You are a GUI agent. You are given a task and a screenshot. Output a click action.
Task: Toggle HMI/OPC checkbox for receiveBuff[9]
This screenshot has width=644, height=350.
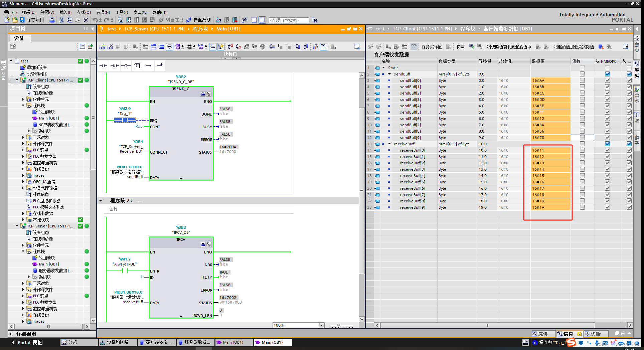point(607,207)
